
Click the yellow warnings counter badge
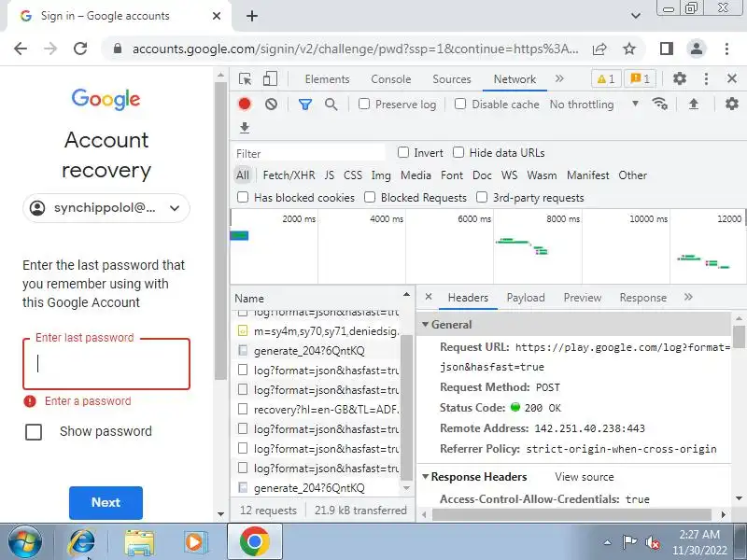(x=606, y=79)
